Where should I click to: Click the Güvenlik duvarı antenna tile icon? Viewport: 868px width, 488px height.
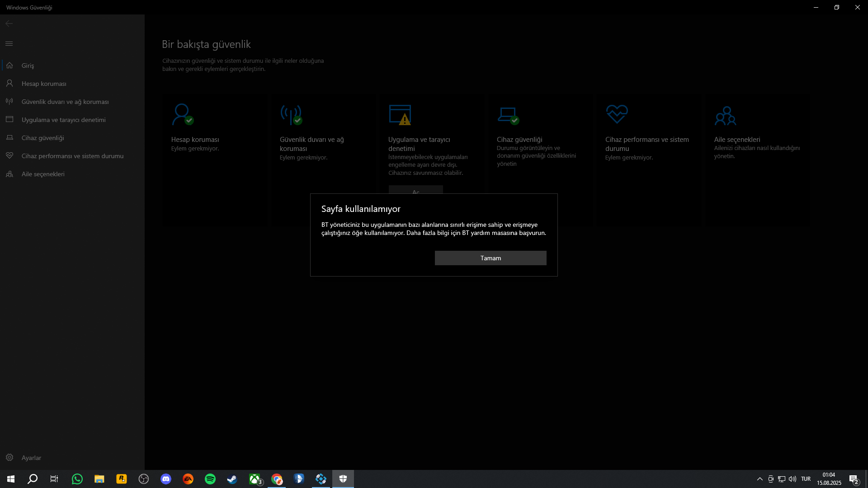tap(291, 114)
